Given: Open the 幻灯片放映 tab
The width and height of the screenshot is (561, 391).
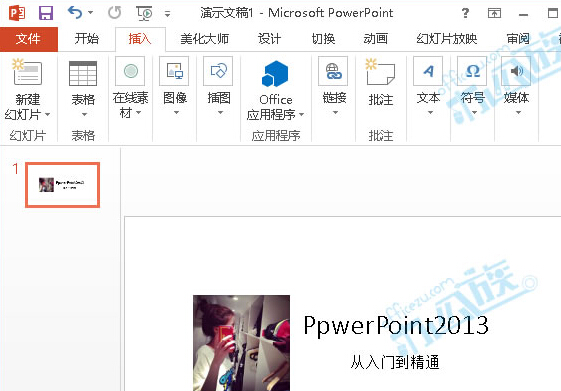Looking at the screenshot, I should pyautogui.click(x=447, y=39).
